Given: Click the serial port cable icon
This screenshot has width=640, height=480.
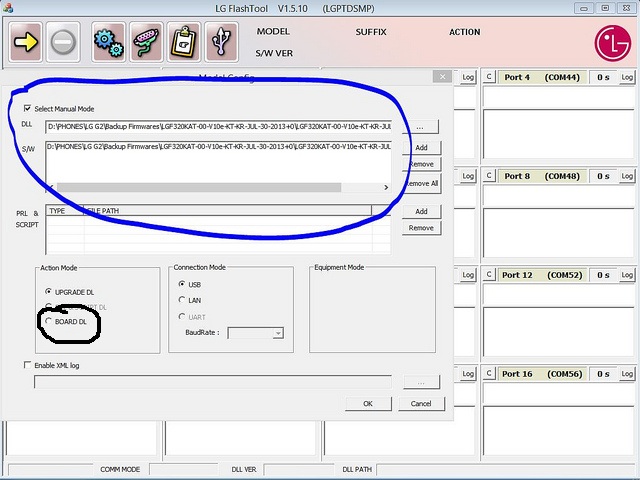Looking at the screenshot, I should click(x=146, y=42).
